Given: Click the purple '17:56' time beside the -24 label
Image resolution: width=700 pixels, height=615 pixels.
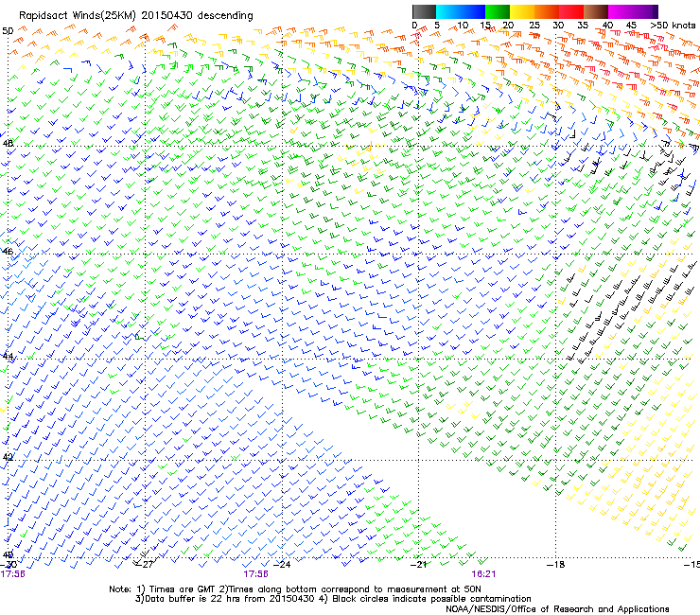Looking at the screenshot, I should pyautogui.click(x=255, y=574).
